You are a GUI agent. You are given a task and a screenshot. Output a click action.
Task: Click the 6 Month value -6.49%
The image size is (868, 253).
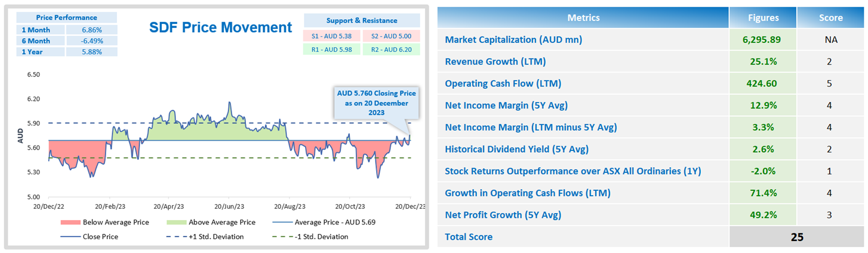click(93, 41)
